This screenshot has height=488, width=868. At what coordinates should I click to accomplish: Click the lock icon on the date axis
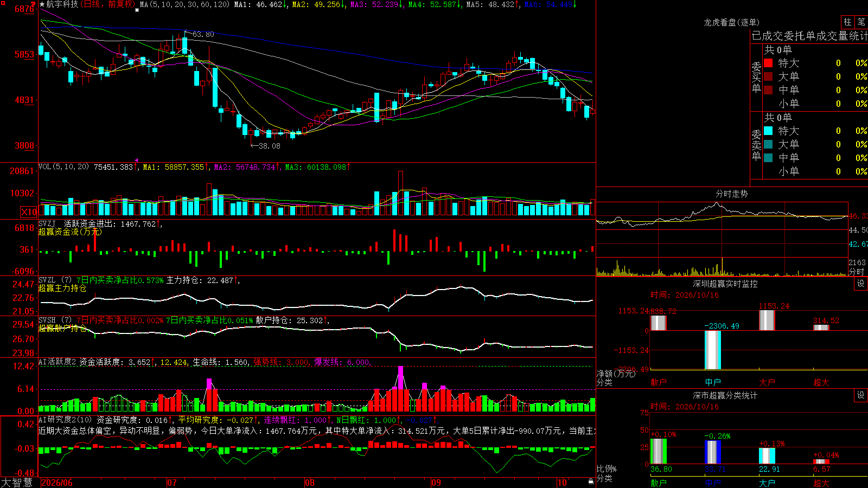pos(591,481)
